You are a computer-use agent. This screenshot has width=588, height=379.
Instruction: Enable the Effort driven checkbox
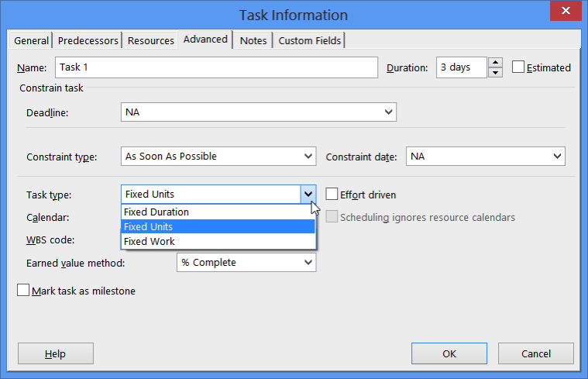tap(332, 195)
